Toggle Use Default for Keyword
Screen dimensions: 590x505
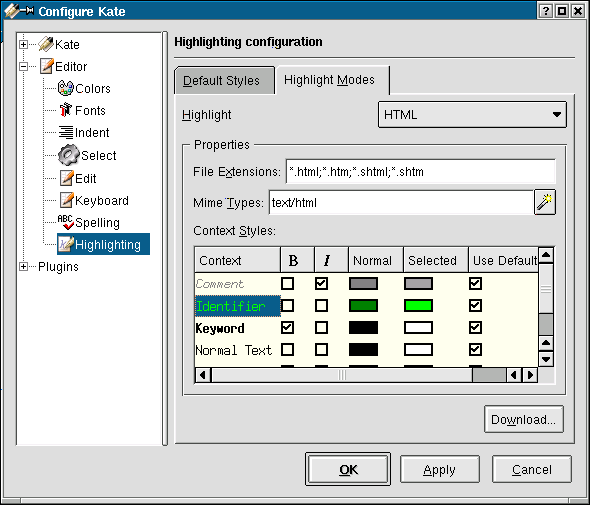coord(475,327)
